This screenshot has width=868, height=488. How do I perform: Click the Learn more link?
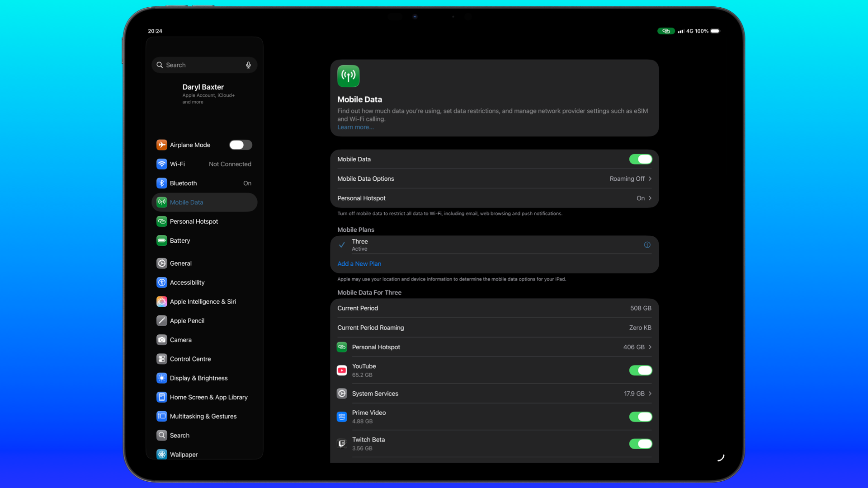(x=355, y=127)
